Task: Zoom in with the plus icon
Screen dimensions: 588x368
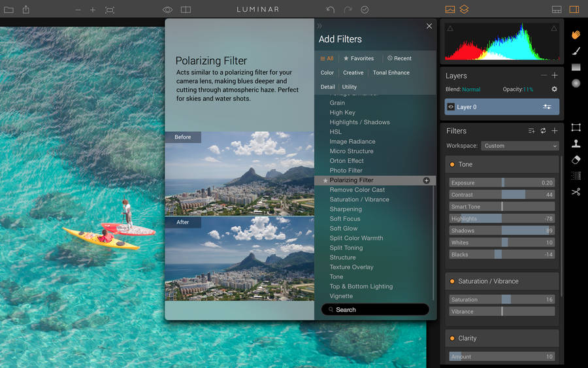Action: coord(93,10)
